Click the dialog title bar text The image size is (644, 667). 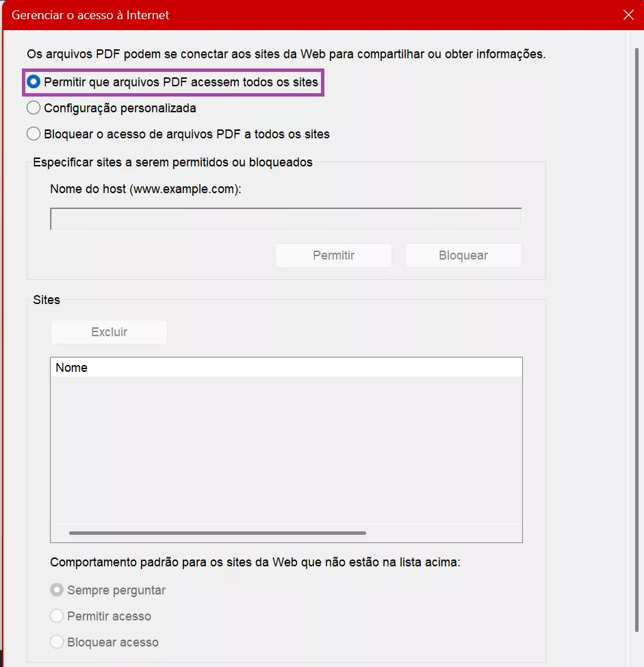pos(90,14)
